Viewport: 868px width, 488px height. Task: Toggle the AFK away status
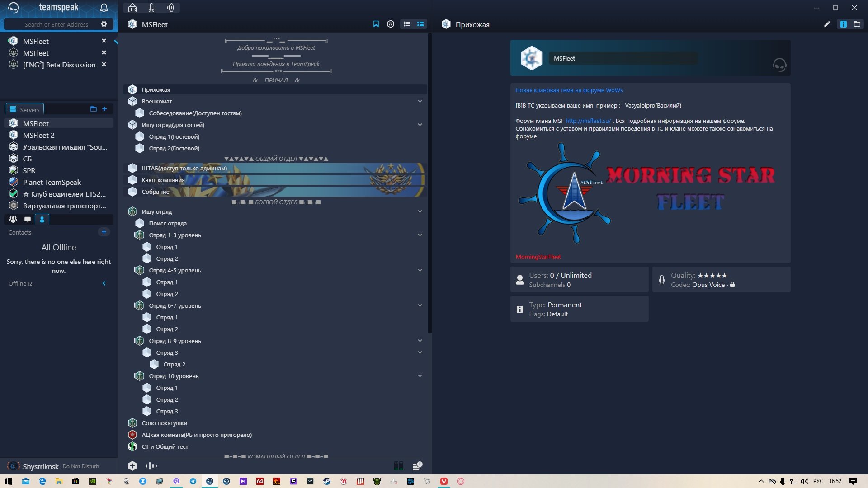132,8
